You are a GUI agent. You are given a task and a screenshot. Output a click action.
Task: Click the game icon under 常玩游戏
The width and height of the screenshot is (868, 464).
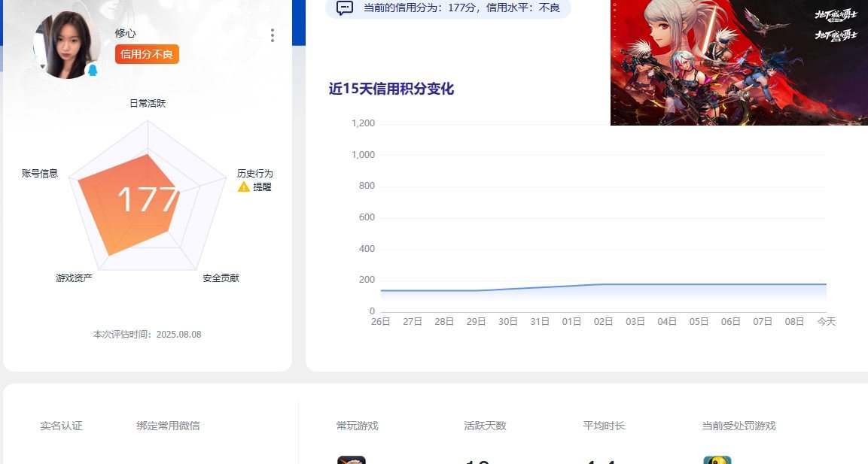coord(352,460)
